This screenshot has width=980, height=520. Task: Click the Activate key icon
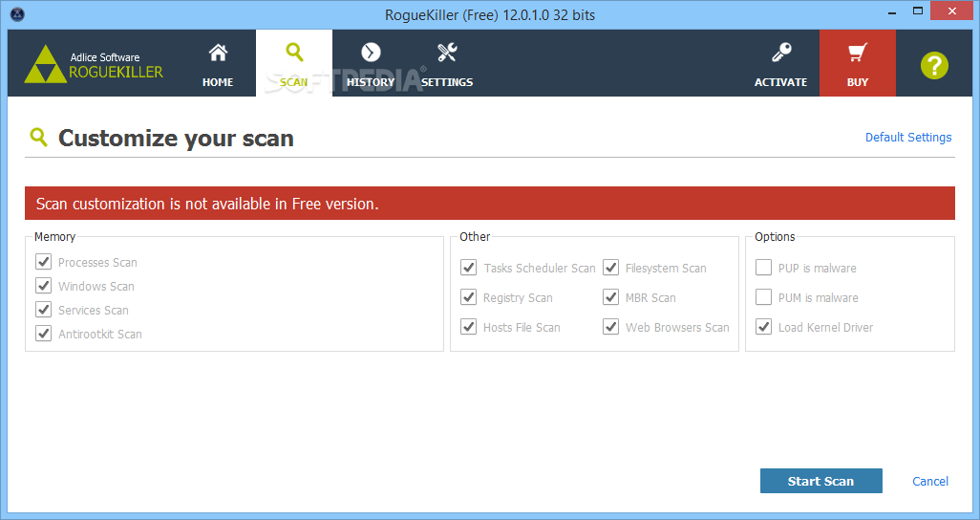pos(781,52)
